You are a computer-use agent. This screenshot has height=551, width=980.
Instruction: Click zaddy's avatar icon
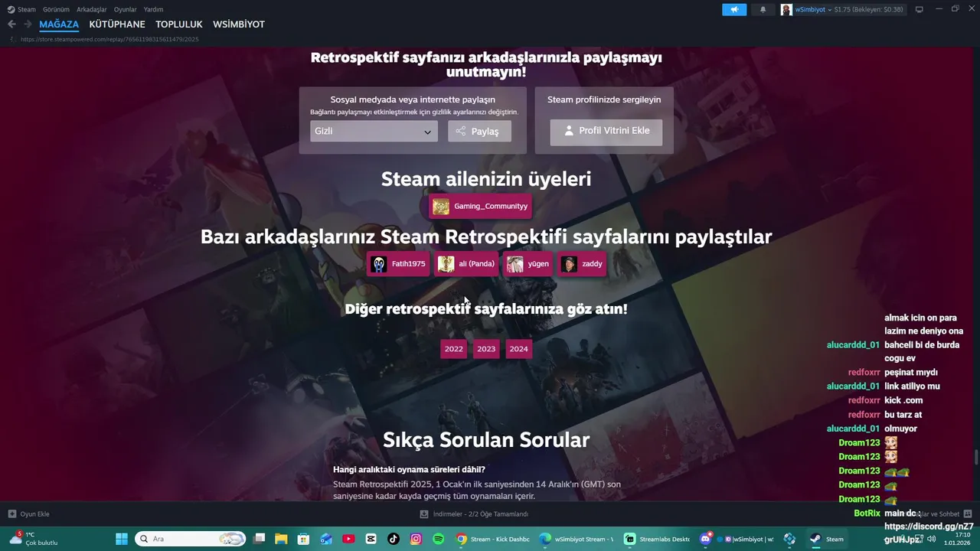click(569, 264)
